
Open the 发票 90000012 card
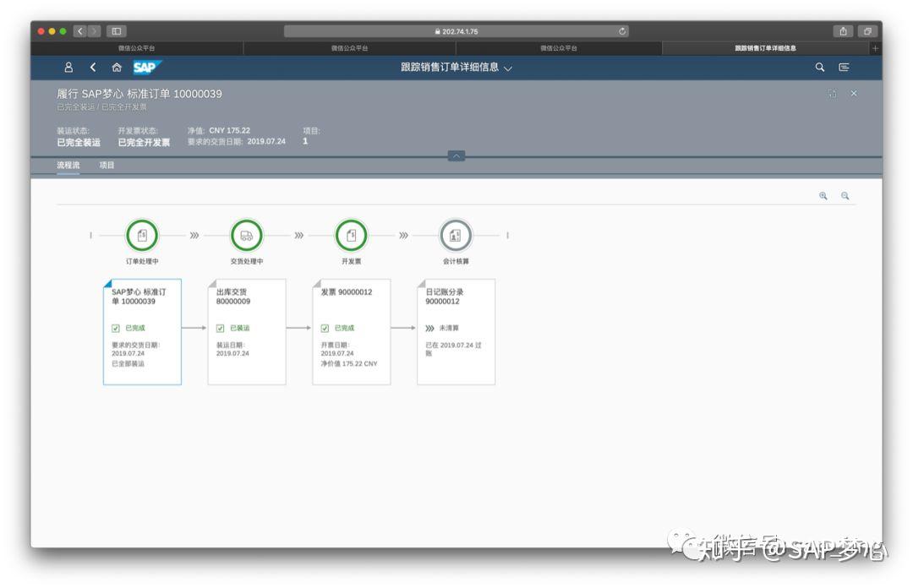click(x=351, y=332)
